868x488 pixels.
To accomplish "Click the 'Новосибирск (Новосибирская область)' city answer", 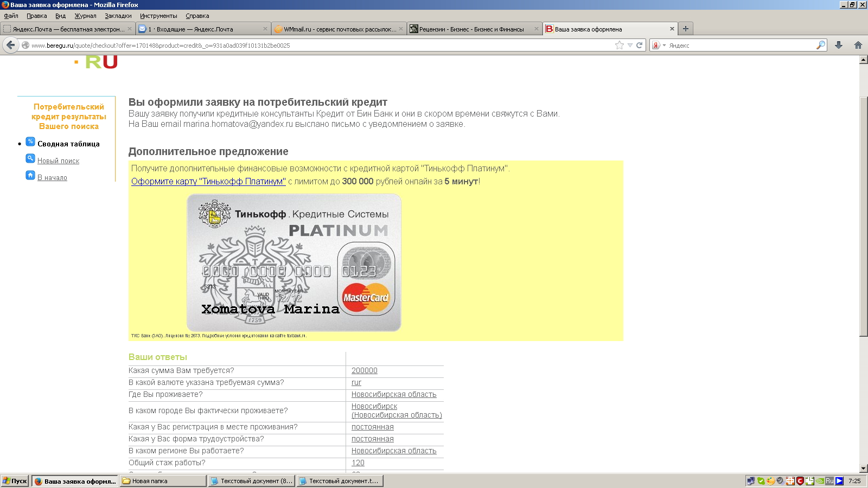I will [397, 411].
